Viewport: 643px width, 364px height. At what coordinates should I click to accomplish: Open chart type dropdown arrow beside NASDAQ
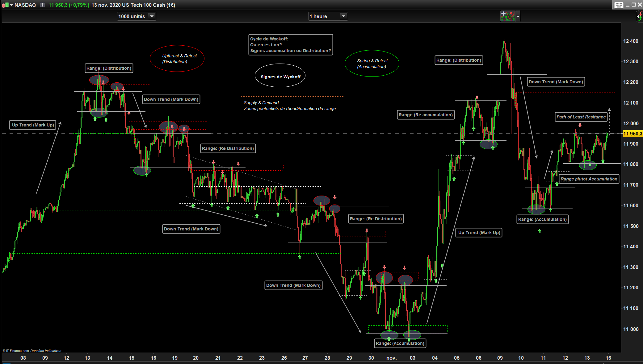(11, 5)
